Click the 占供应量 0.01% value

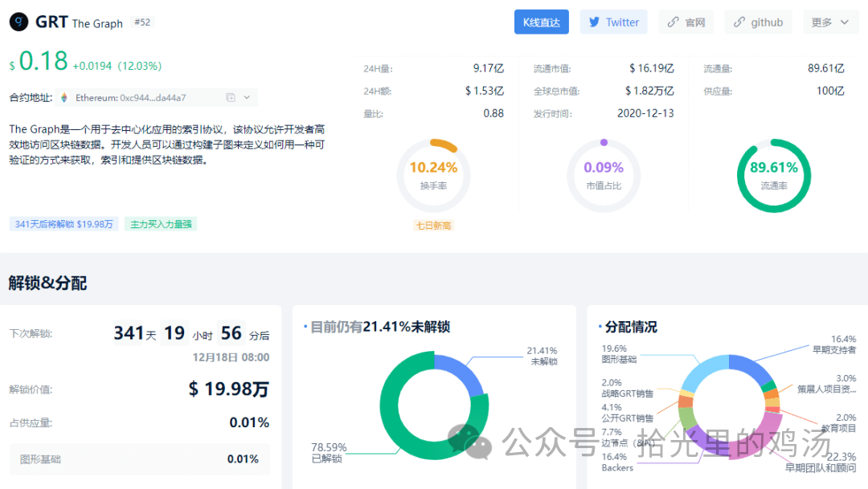(249, 422)
